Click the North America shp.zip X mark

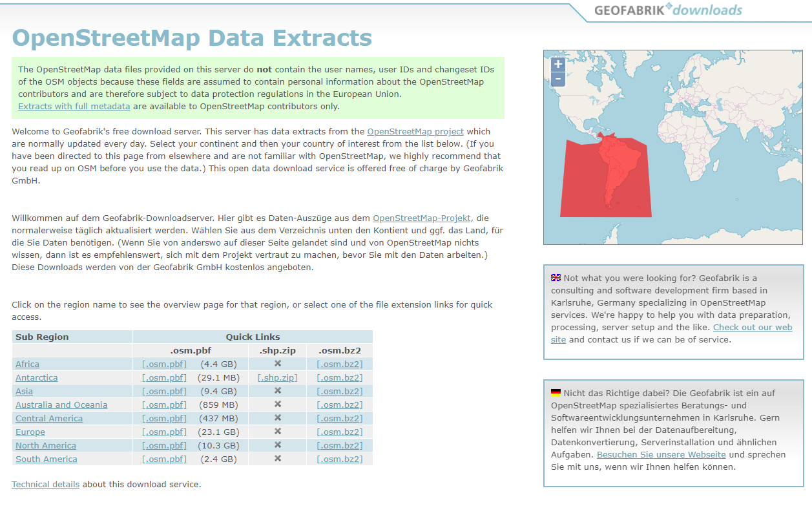(x=278, y=445)
